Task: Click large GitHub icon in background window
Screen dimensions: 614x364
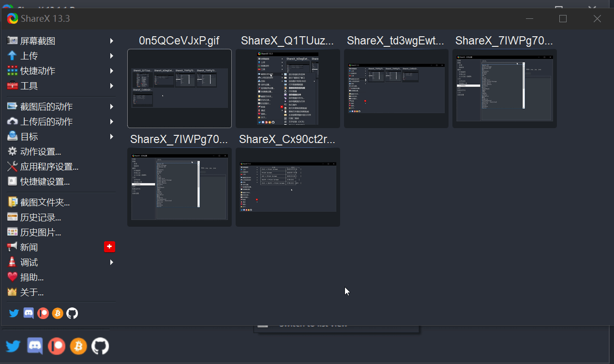Action: 100,346
